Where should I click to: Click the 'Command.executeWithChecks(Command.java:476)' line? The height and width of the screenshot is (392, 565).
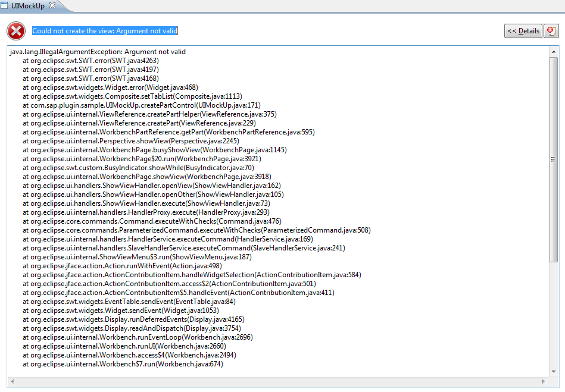click(x=152, y=221)
